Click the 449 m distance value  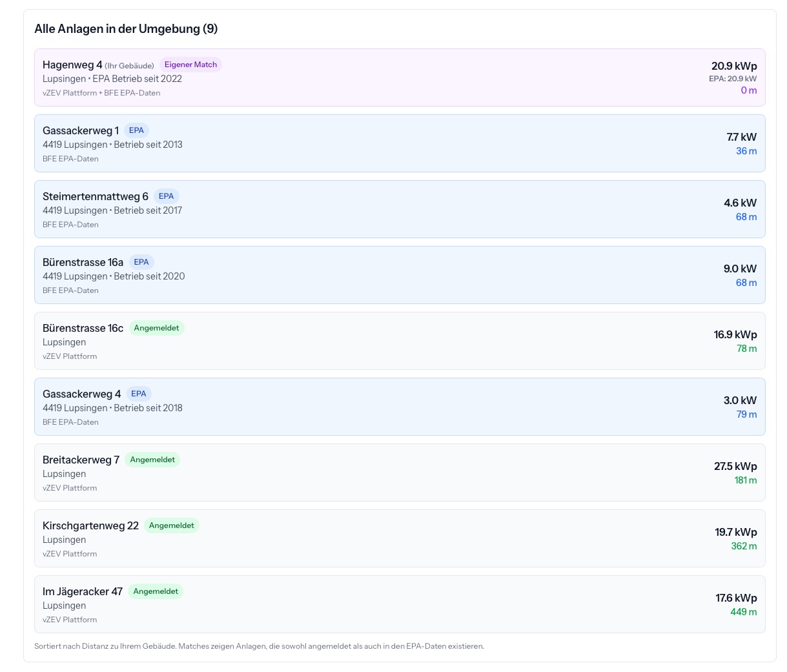pos(743,612)
